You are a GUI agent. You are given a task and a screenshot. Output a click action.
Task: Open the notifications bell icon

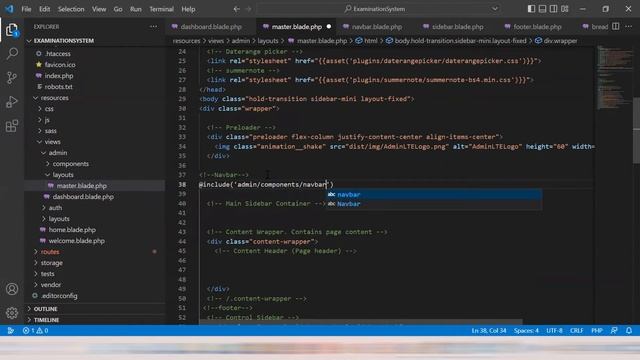pos(629,331)
